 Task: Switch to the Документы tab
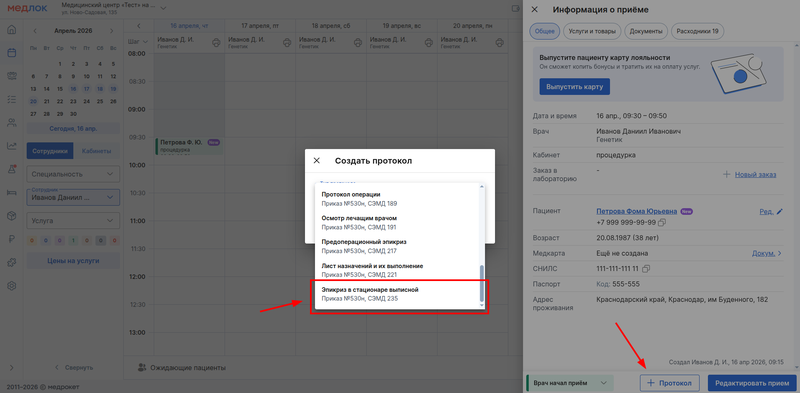646,32
